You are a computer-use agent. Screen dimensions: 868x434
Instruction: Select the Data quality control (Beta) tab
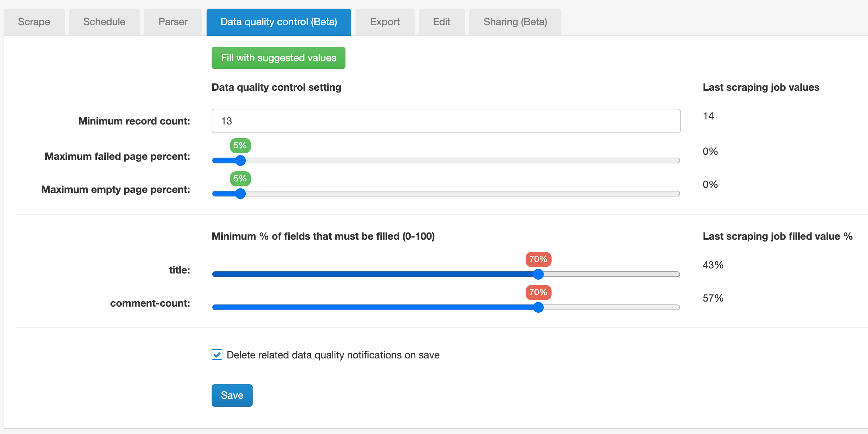coord(279,22)
